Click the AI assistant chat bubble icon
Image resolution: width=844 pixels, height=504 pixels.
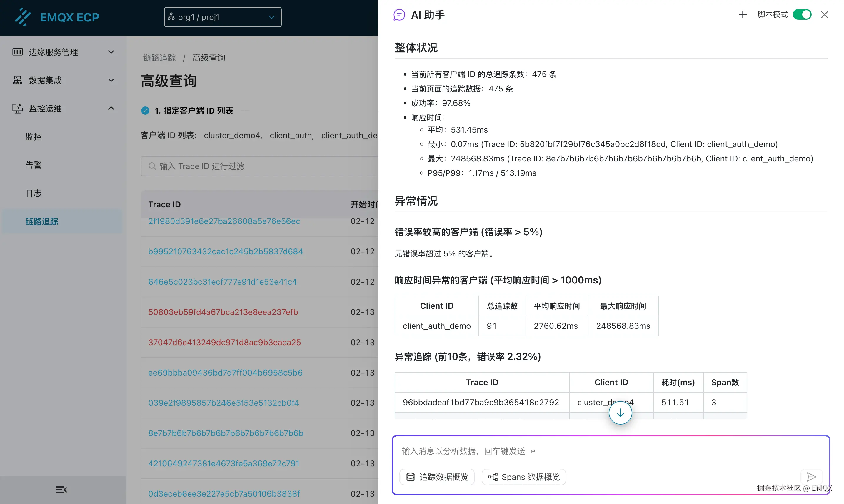[x=399, y=15]
